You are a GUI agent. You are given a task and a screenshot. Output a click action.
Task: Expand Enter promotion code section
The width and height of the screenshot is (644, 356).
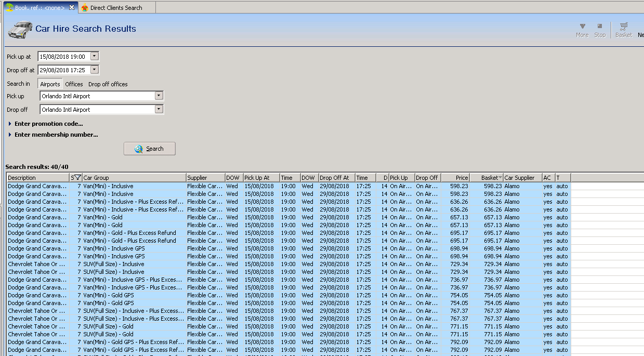46,124
